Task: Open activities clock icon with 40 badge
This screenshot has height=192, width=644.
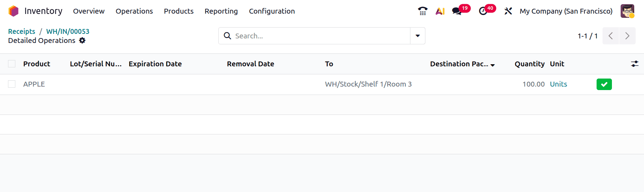Action: (483, 11)
